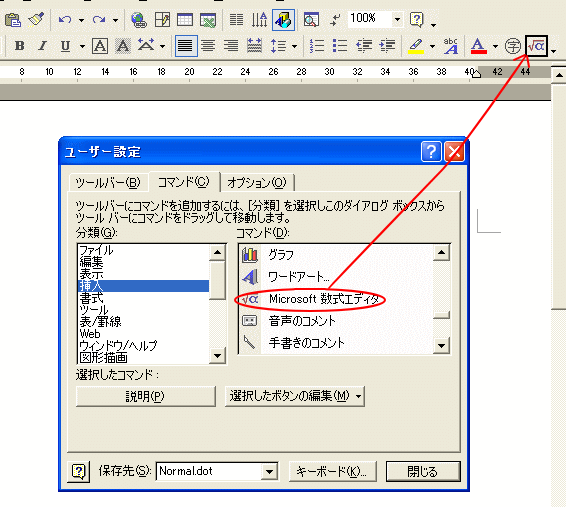
Task: Click the Microsoft Equation Editor toolbar icon
Action: click(x=536, y=46)
